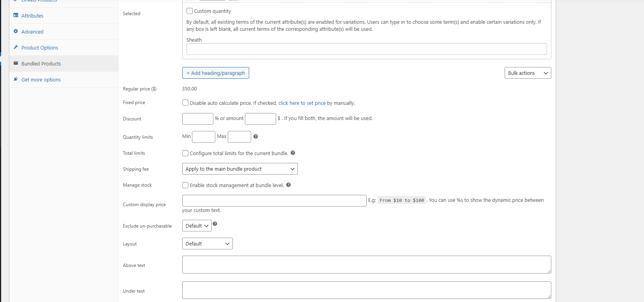
Task: Open the Bulk actions dropdown
Action: 528,73
